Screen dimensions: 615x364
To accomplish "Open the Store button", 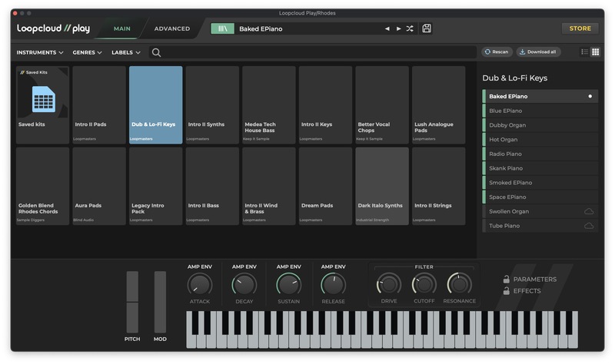I will click(580, 28).
